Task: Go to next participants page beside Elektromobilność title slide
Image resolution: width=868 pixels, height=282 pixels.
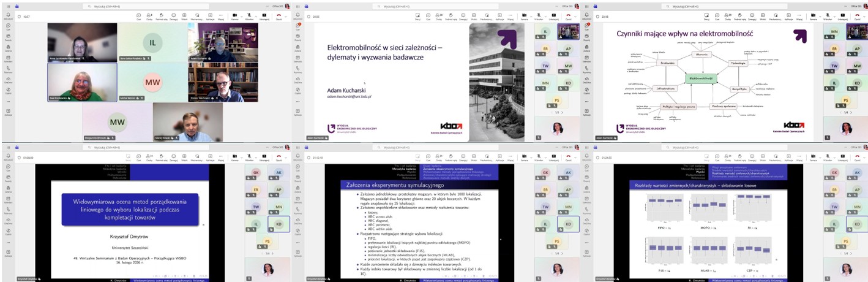Action: click(563, 113)
